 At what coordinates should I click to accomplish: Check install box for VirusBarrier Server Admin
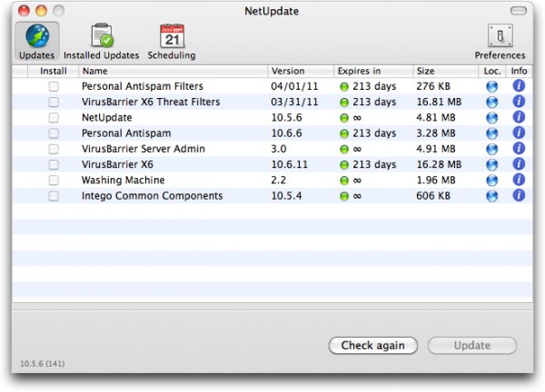(x=54, y=149)
